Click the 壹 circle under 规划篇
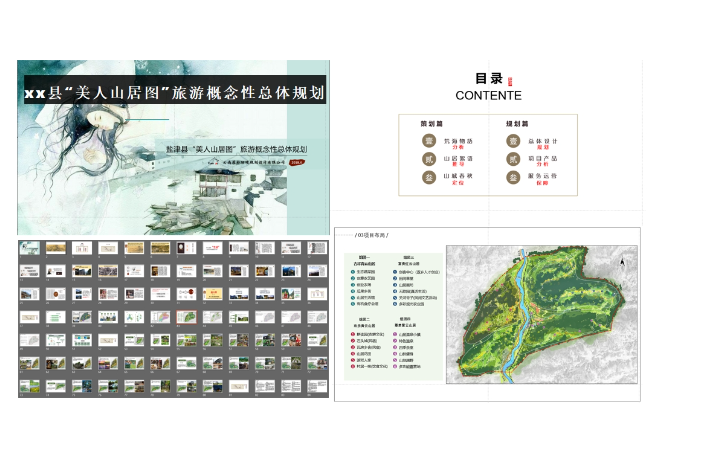720x450 pixels. coord(513,141)
